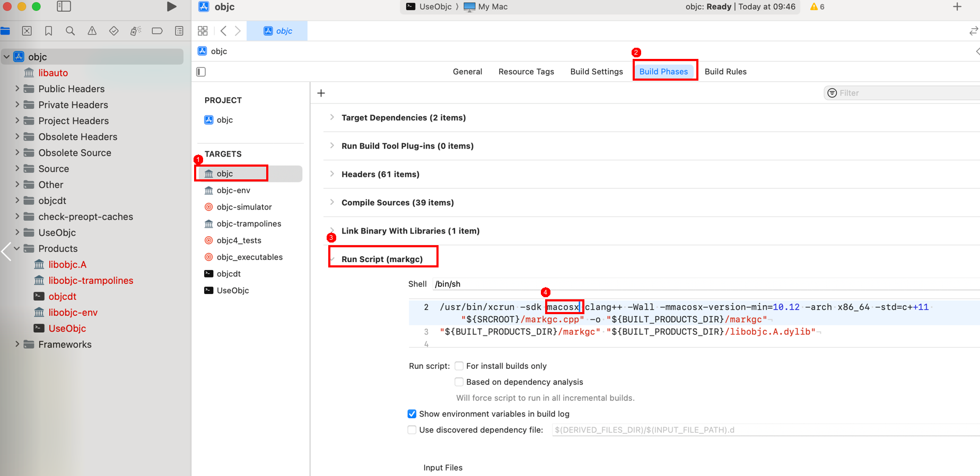The image size is (980, 476).
Task: Click the objc breadcrumb in jump bar
Action: click(x=218, y=51)
